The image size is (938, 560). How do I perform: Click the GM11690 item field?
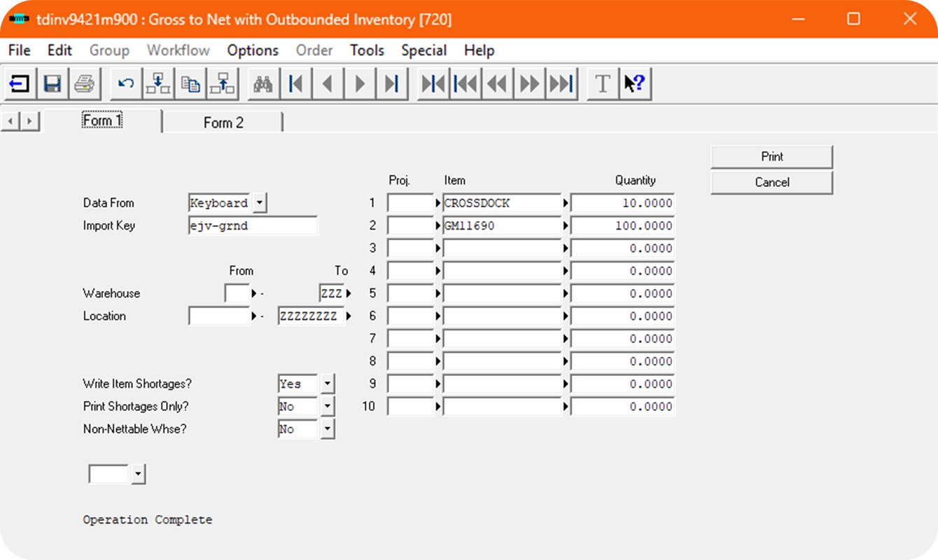tap(502, 225)
